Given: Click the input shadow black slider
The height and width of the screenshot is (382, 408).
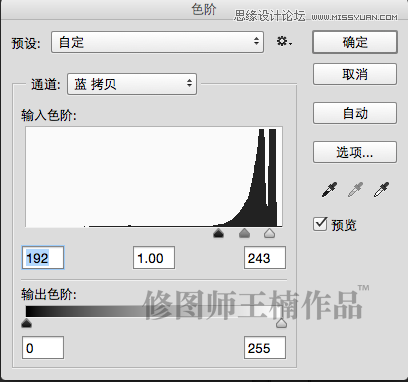Looking at the screenshot, I should click(x=218, y=233).
